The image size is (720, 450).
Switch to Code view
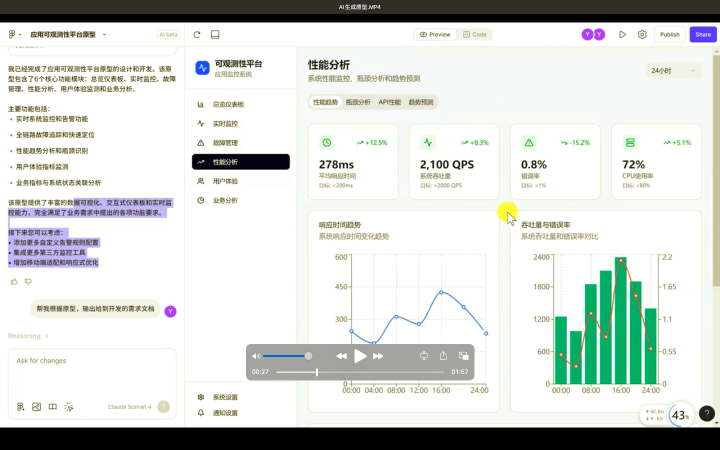pos(474,34)
